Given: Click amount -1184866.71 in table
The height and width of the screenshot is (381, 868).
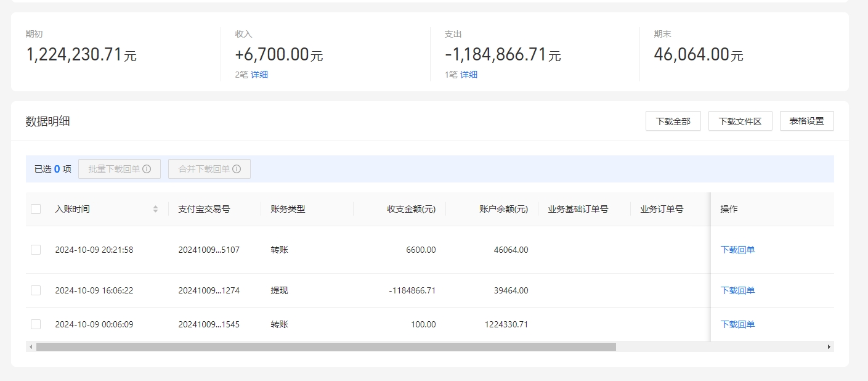Looking at the screenshot, I should [x=413, y=290].
